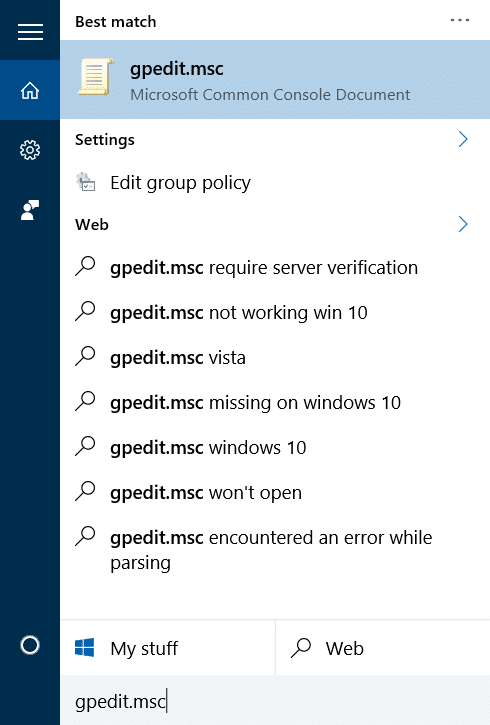This screenshot has height=725, width=490.
Task: Click the Best match heading
Action: tap(116, 22)
